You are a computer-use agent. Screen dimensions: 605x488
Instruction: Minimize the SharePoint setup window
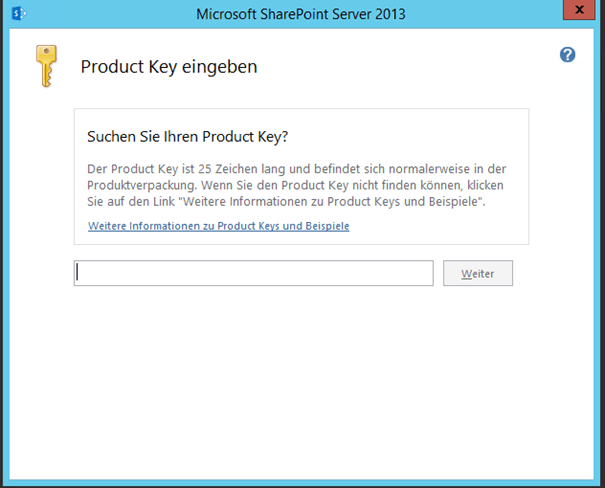546,12
